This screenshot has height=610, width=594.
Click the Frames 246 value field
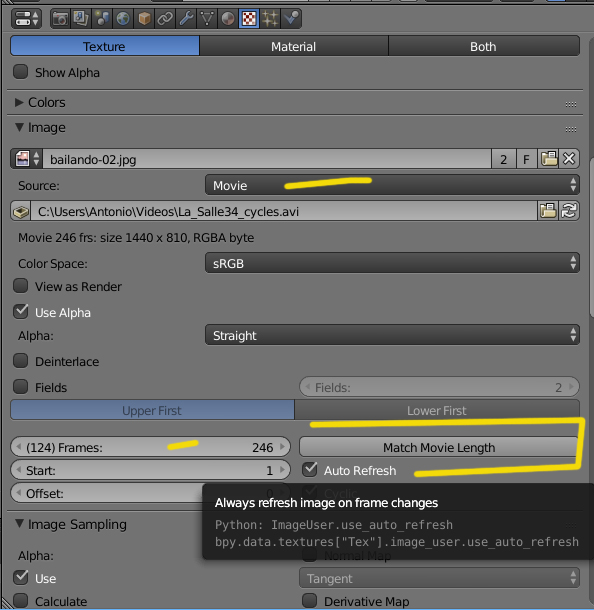(x=151, y=447)
